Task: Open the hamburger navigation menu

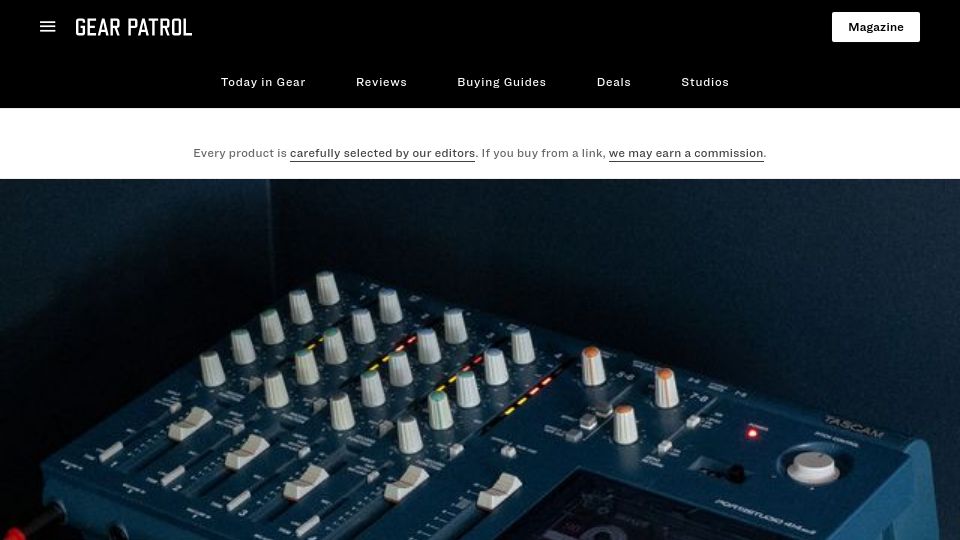Action: [x=47, y=27]
